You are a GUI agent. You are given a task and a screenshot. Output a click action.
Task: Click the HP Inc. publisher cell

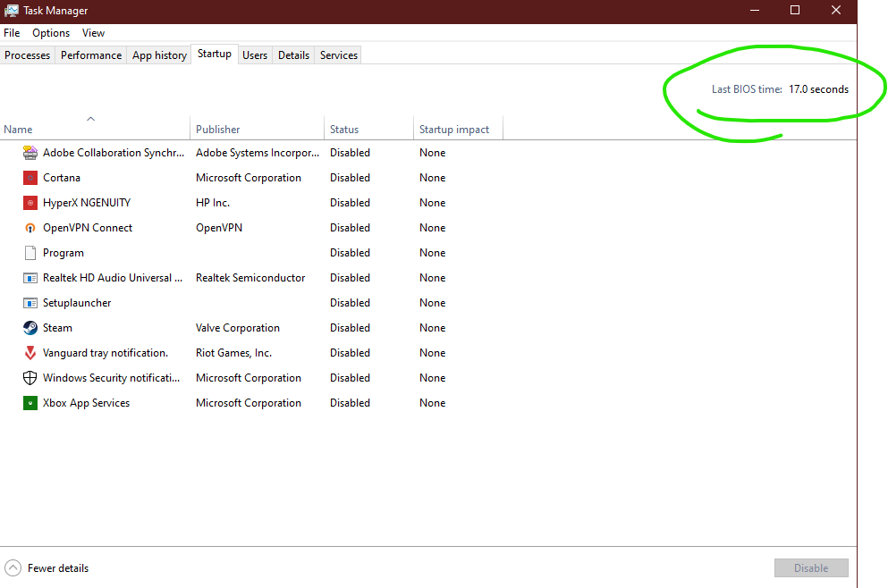click(x=213, y=203)
